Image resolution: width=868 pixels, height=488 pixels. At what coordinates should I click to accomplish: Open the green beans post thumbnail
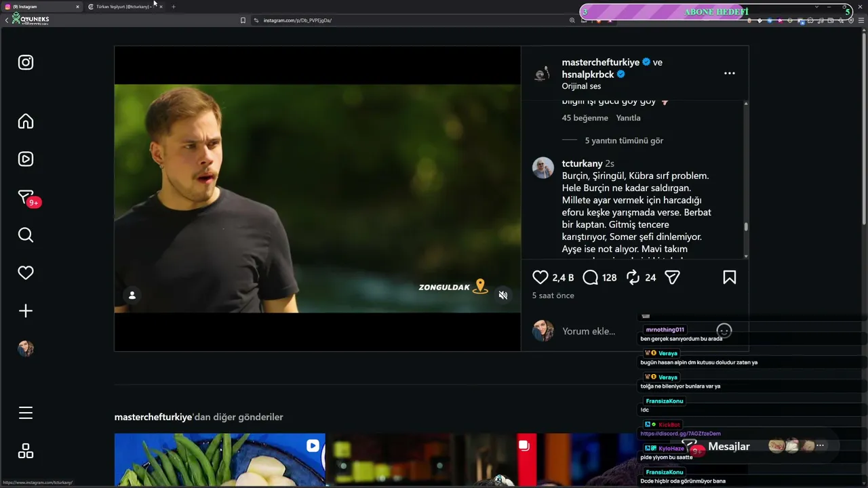point(220,460)
